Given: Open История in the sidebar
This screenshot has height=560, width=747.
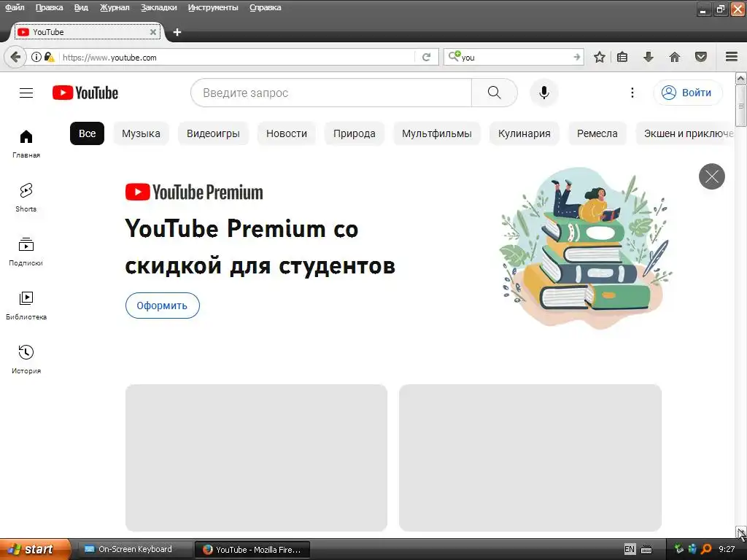Looking at the screenshot, I should point(26,359).
